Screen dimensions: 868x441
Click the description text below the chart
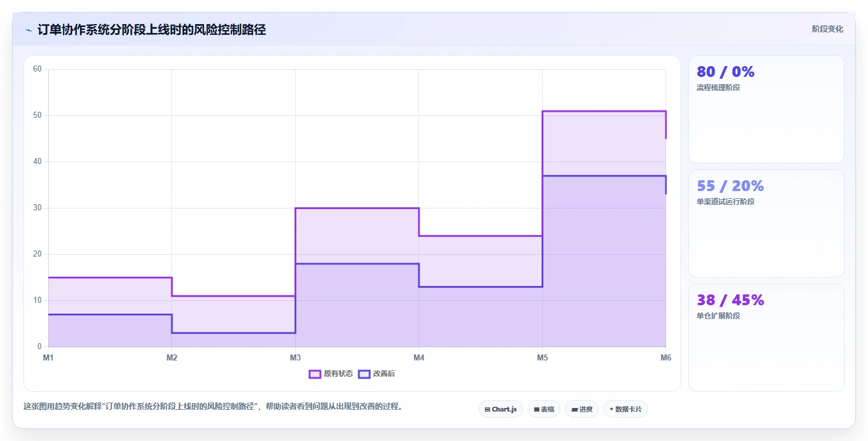[213, 407]
